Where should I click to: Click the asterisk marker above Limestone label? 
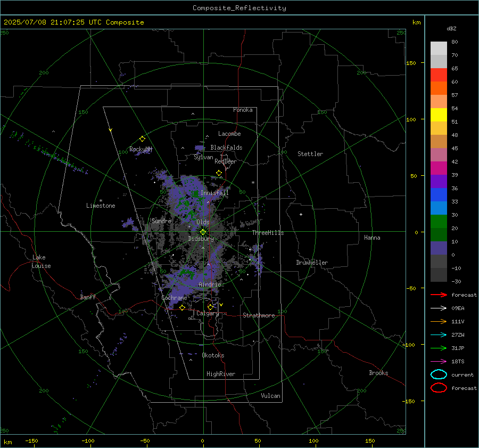click(x=101, y=201)
